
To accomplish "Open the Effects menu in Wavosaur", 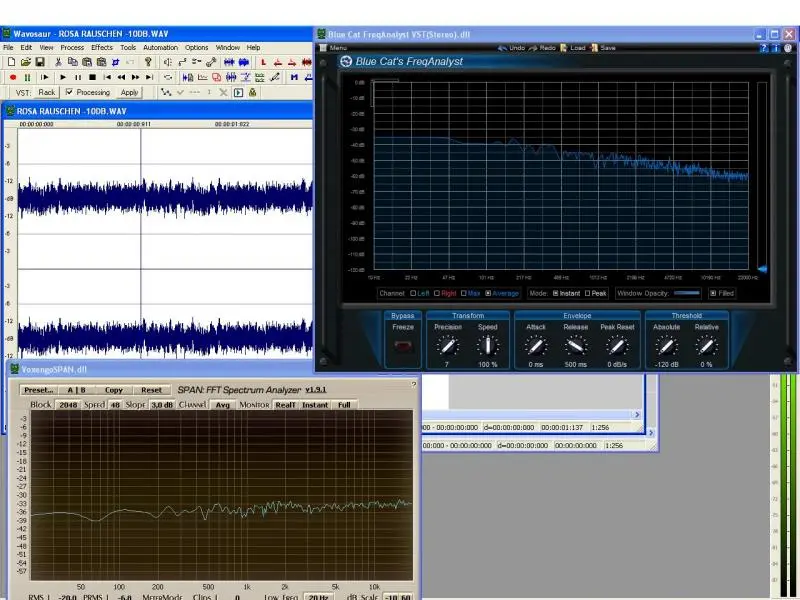I will point(102,47).
